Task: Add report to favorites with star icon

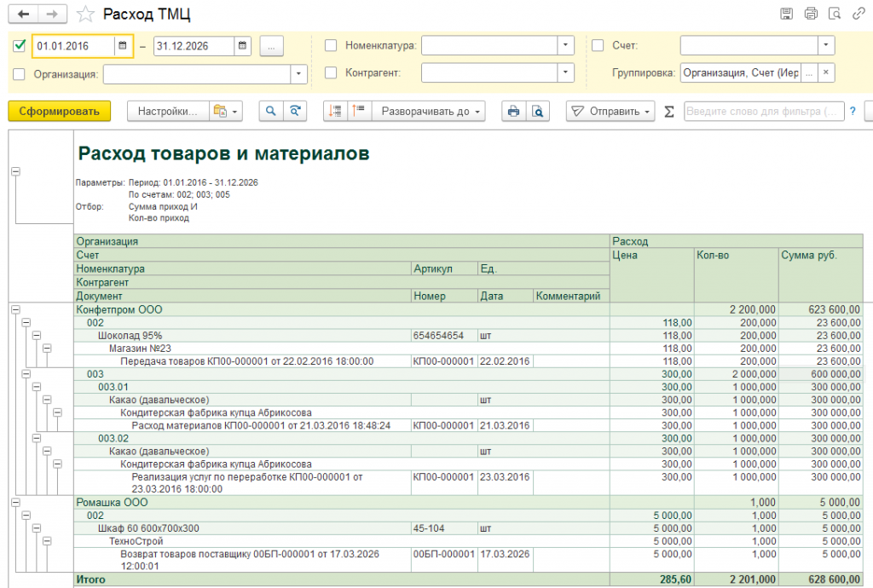Action: pos(85,14)
